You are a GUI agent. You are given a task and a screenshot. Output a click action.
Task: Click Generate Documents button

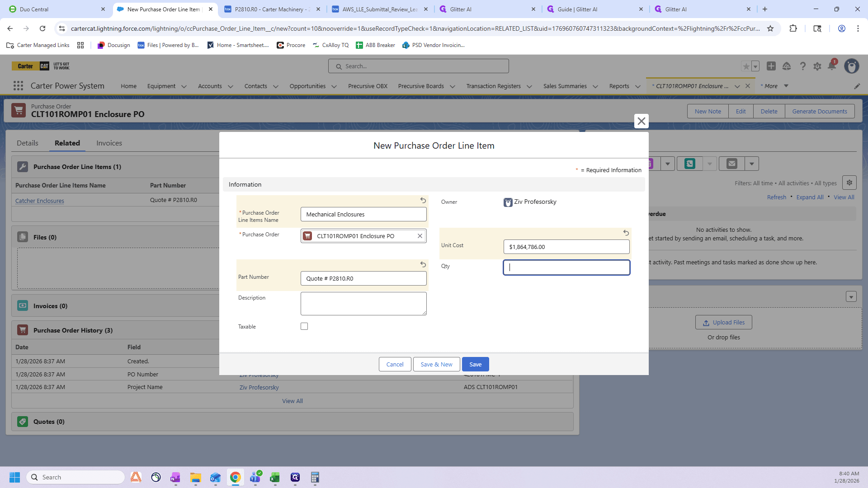pos(820,111)
